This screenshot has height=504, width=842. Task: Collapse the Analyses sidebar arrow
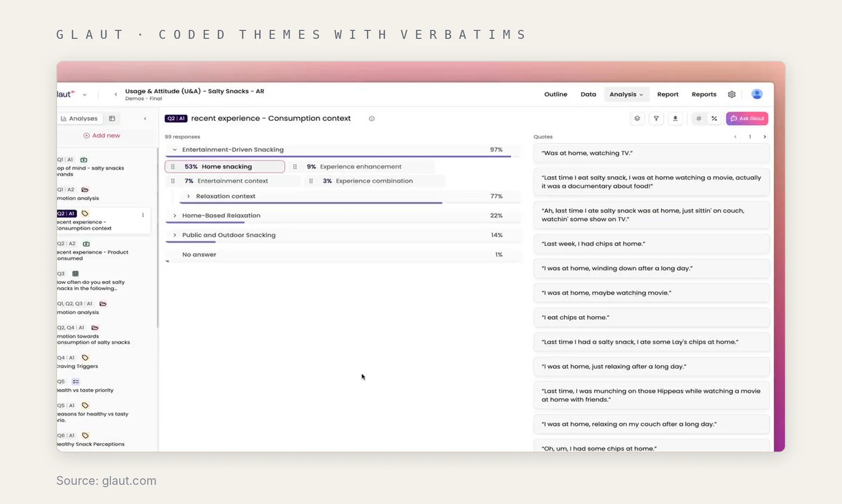click(x=145, y=119)
